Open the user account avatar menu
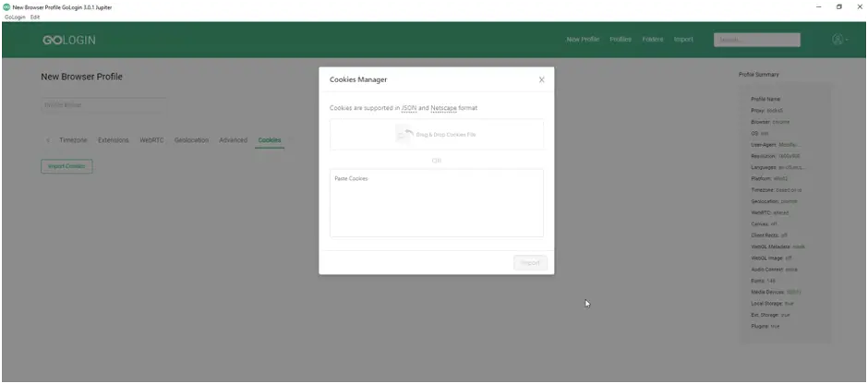 839,40
